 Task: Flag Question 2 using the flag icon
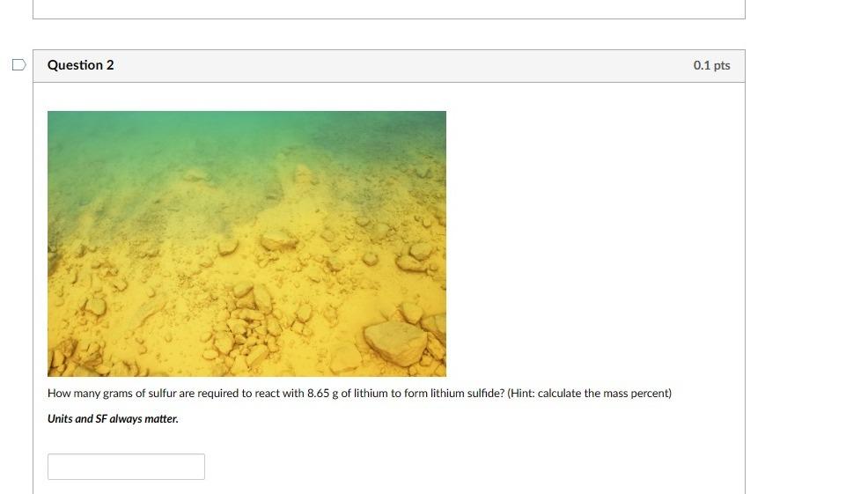tap(18, 65)
